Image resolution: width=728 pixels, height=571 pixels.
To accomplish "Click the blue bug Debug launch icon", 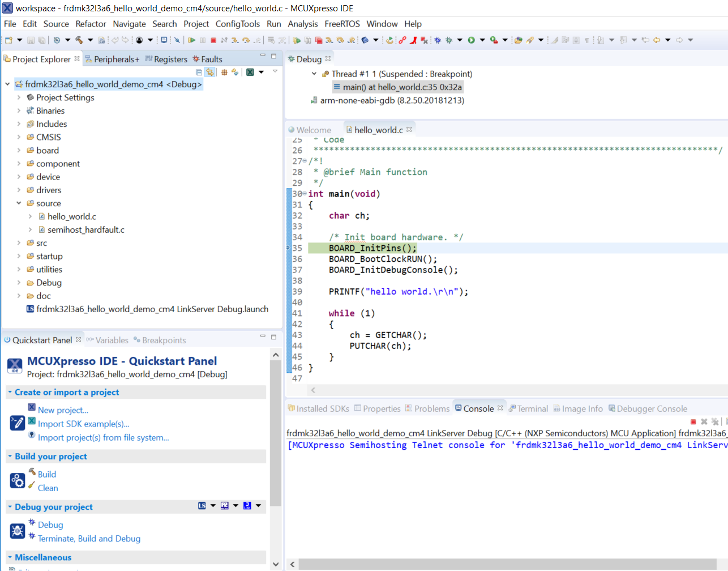I will tap(438, 40).
